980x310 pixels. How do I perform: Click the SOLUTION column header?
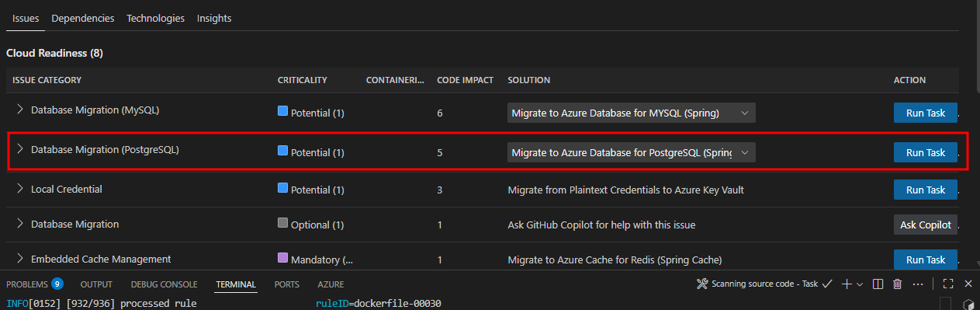click(529, 80)
